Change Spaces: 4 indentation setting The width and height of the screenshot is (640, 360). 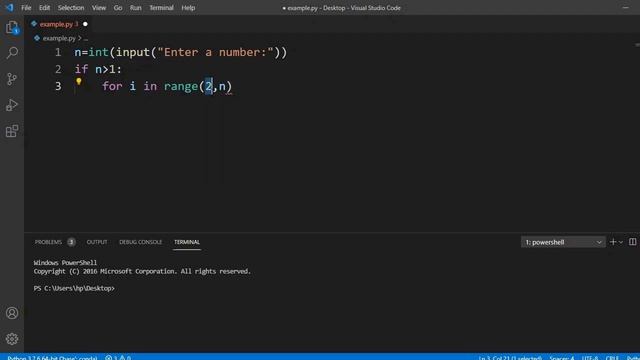point(562,358)
